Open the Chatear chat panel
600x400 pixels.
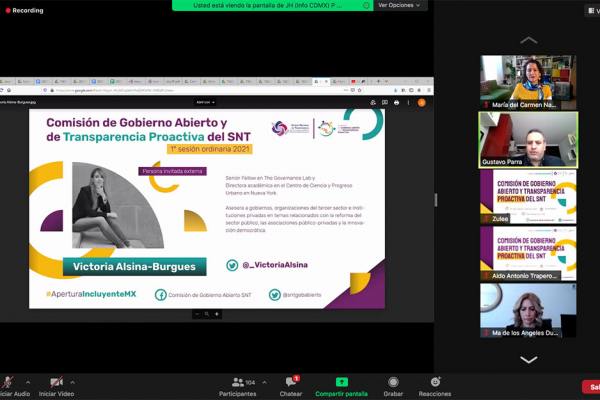pyautogui.click(x=291, y=387)
